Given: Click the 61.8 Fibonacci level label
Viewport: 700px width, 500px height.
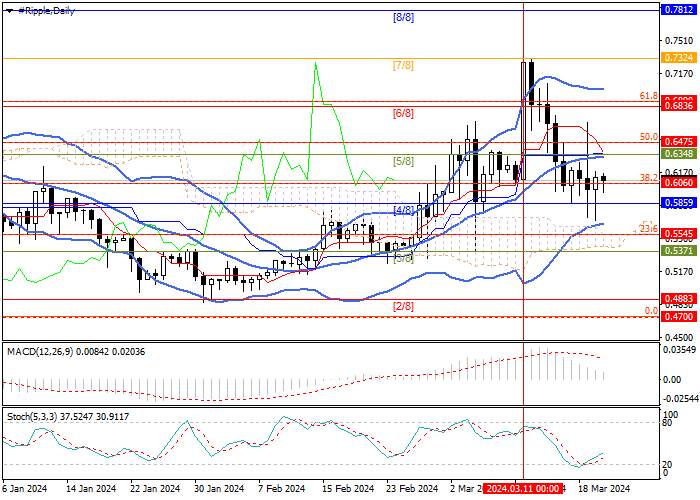Looking at the screenshot, I should pos(649,96).
